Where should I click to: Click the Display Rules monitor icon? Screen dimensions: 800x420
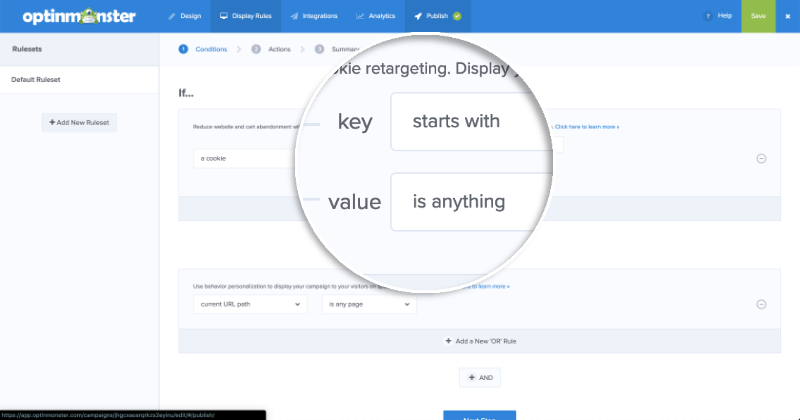pyautogui.click(x=223, y=16)
